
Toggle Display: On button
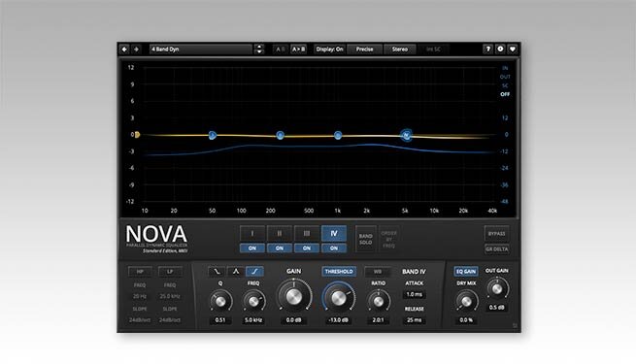click(329, 50)
